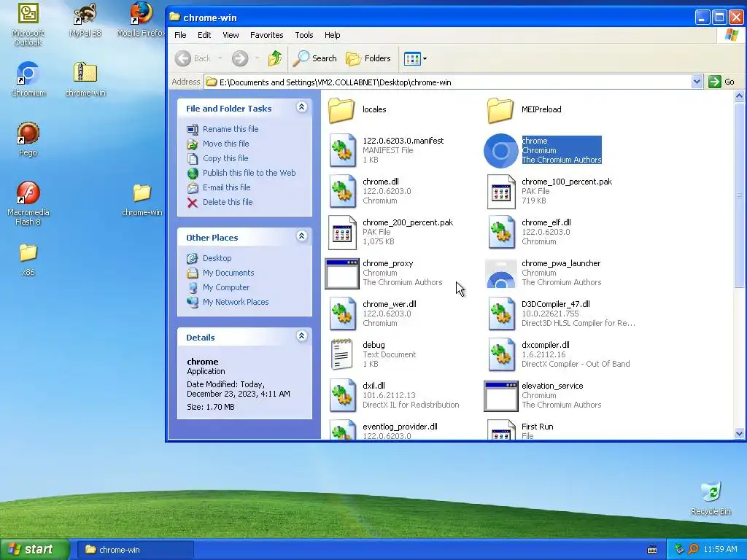Click the Forward arrow toolbar button
Viewport: 747px width, 560px height.
(240, 58)
